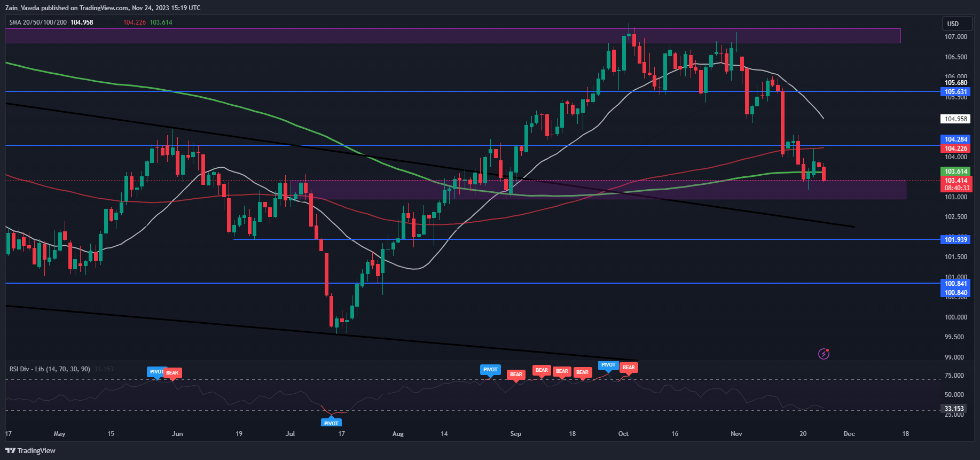This screenshot has width=980, height=460.
Task: Click the PIVOT marker near October
Action: coord(608,365)
